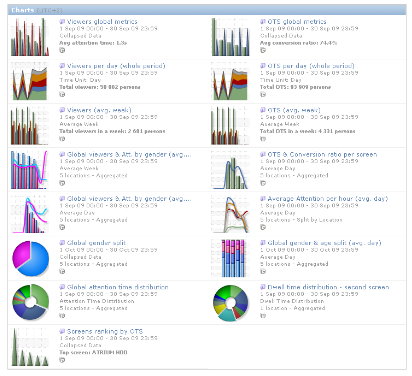Screen dimensions: 412x376
Task: Click the round icon below Total viewers per day line
Action: 62,94
